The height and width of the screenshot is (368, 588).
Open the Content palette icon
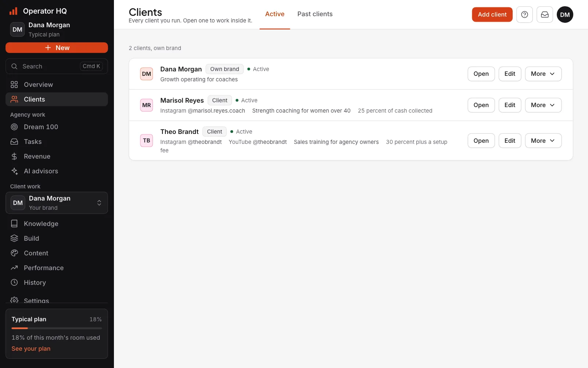click(x=14, y=253)
